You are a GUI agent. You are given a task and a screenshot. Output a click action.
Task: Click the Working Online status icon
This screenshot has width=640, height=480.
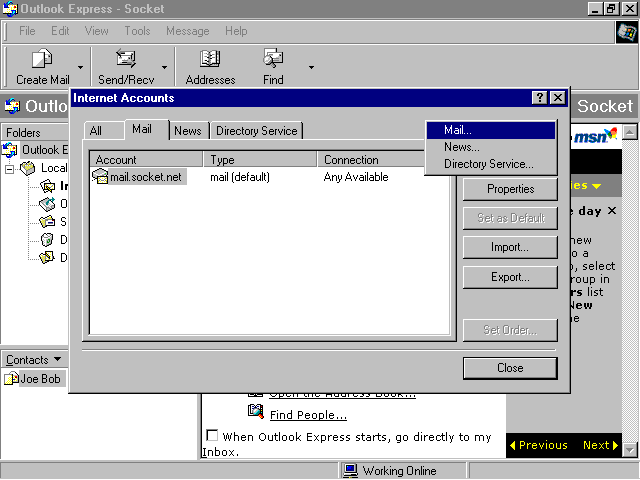tap(350, 471)
